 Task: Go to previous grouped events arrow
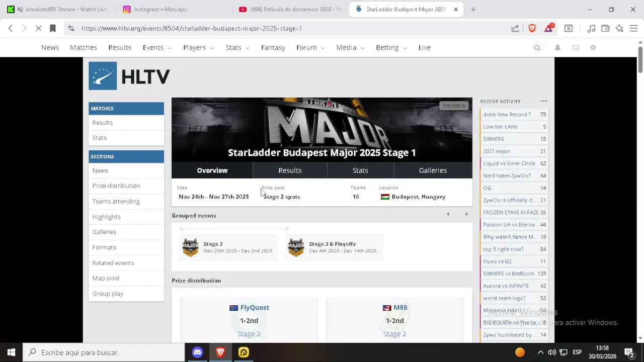coord(448,214)
